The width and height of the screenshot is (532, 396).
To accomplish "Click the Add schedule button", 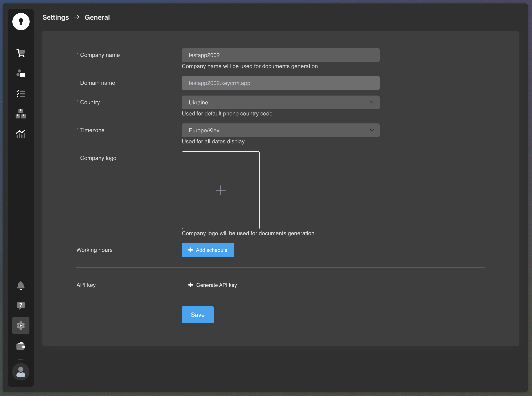I will click(x=208, y=250).
